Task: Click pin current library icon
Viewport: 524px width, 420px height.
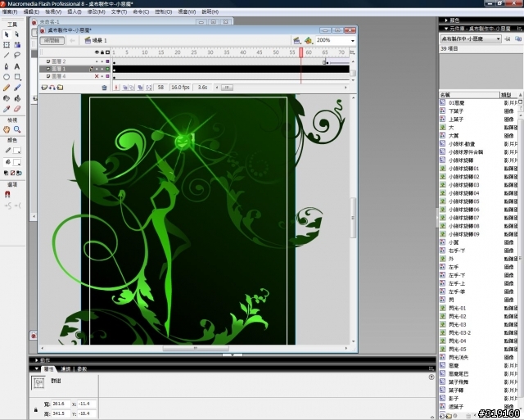Action: pos(508,39)
